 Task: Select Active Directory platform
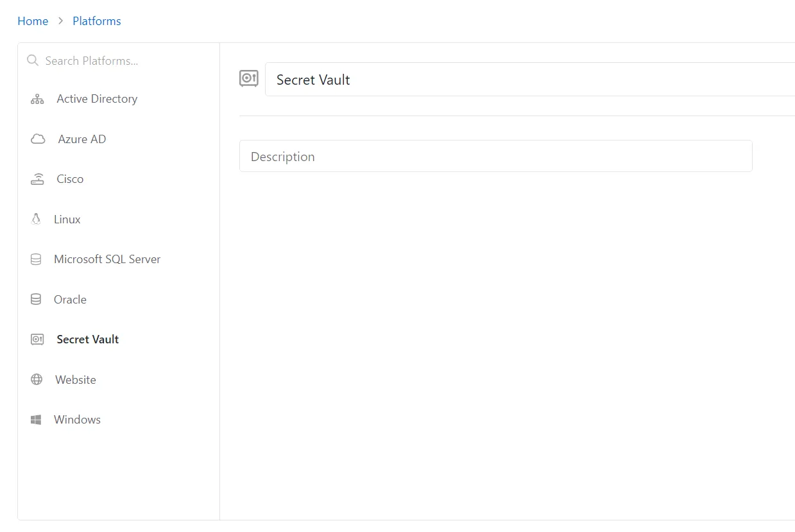coord(119,99)
